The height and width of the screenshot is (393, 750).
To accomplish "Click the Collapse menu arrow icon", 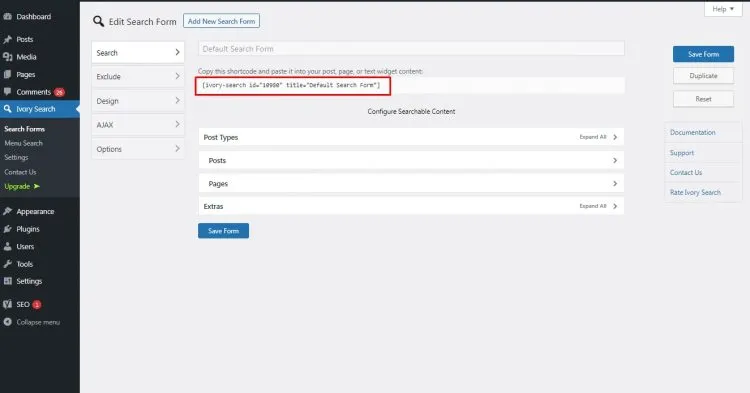I will coord(7,322).
